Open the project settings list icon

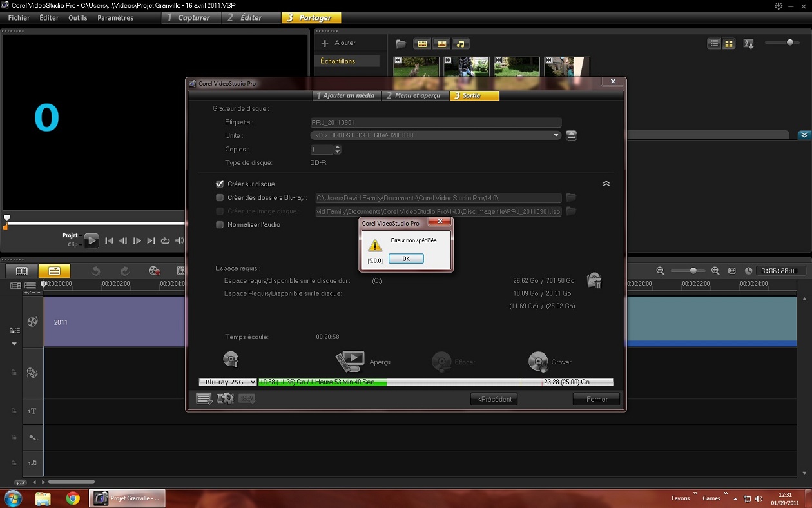pos(204,398)
